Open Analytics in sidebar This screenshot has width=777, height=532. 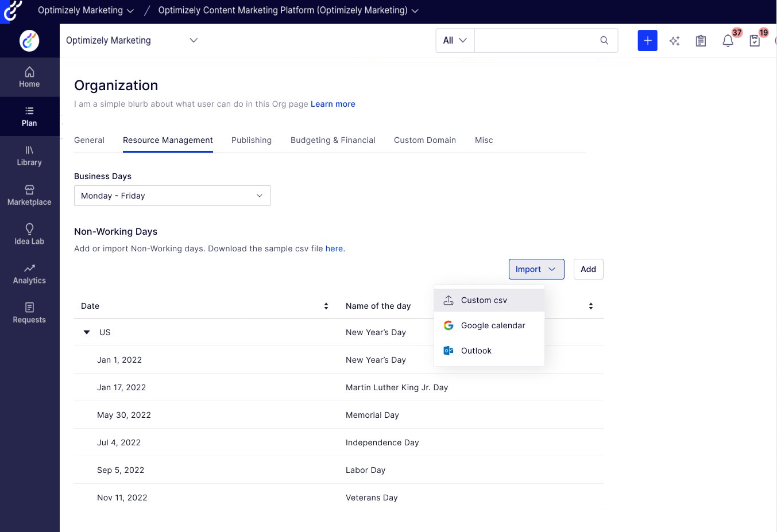tap(29, 274)
